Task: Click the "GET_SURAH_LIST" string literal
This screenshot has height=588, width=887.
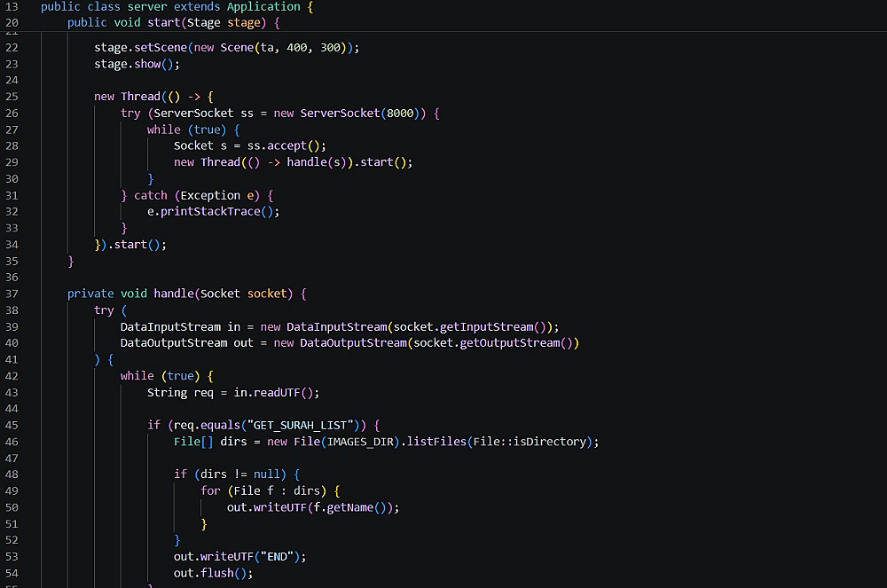Action: click(301, 426)
